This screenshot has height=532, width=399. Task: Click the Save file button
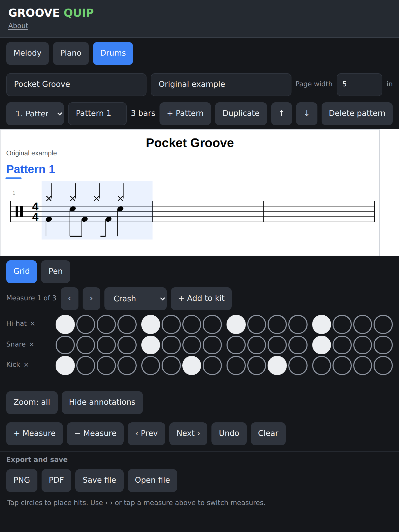click(99, 480)
